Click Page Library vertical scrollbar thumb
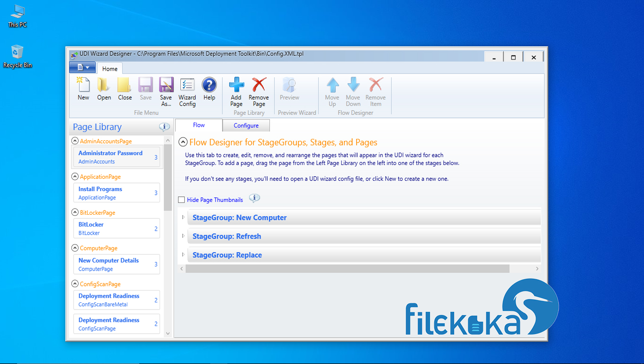Viewport: 644px width, 364px height. tap(168, 178)
